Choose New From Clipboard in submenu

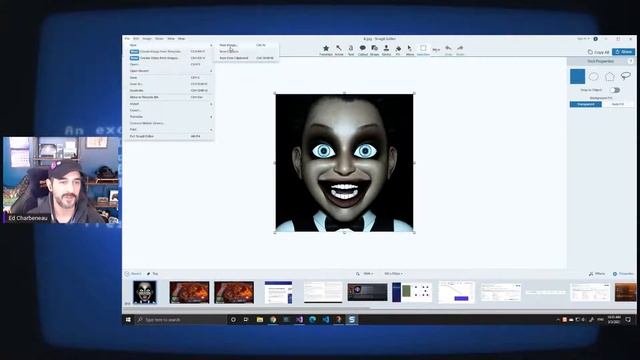pyautogui.click(x=247, y=58)
